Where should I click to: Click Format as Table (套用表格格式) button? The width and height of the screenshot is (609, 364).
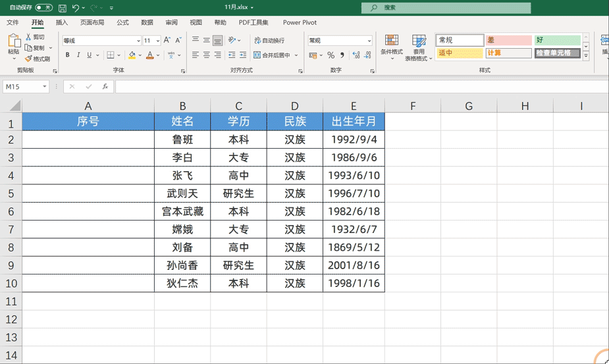(419, 47)
